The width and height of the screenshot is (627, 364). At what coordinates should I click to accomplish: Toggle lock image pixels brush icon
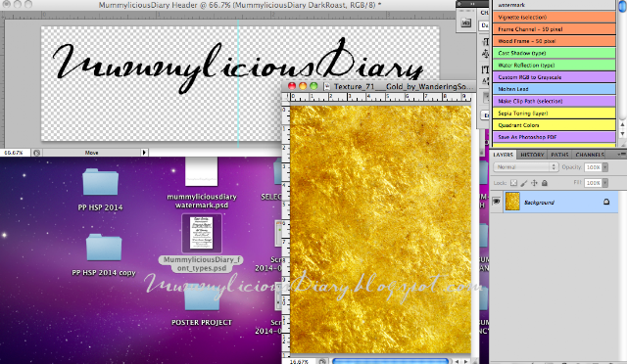click(524, 183)
